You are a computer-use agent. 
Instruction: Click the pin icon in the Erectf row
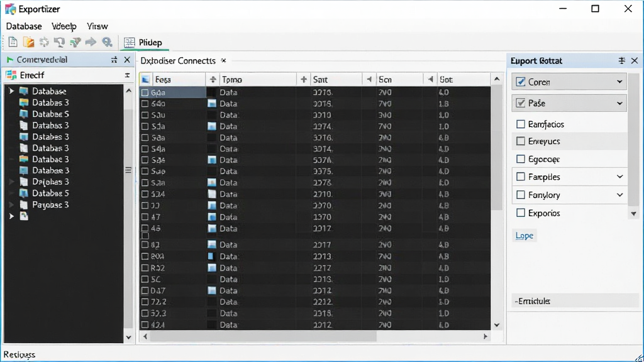[127, 75]
